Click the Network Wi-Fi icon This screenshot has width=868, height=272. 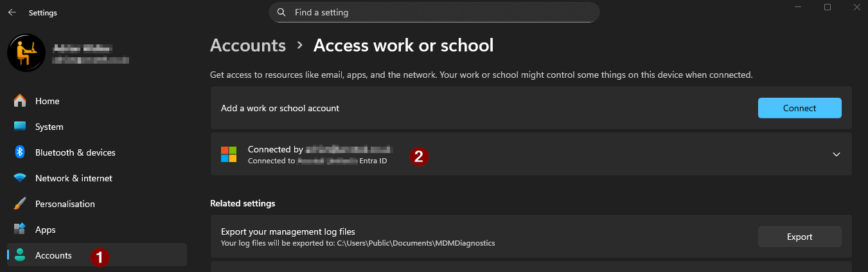[20, 178]
